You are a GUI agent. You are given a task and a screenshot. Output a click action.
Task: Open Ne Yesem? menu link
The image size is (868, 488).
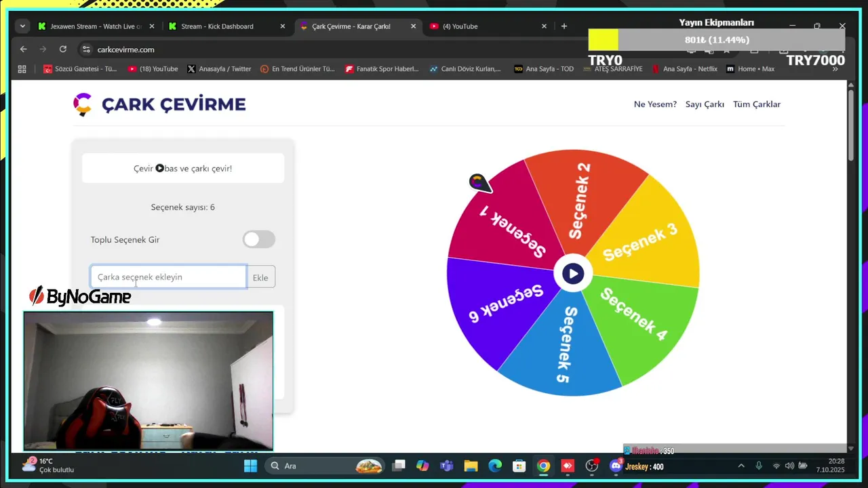coord(655,104)
